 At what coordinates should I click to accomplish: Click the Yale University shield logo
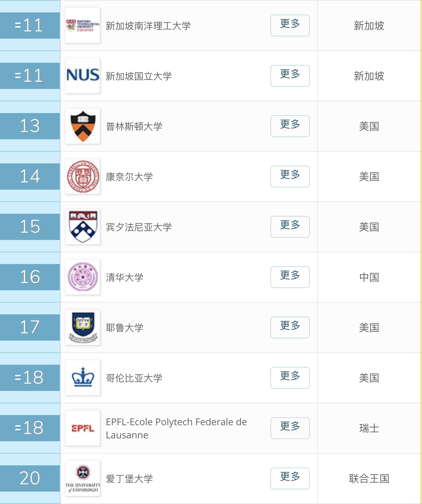(83, 327)
